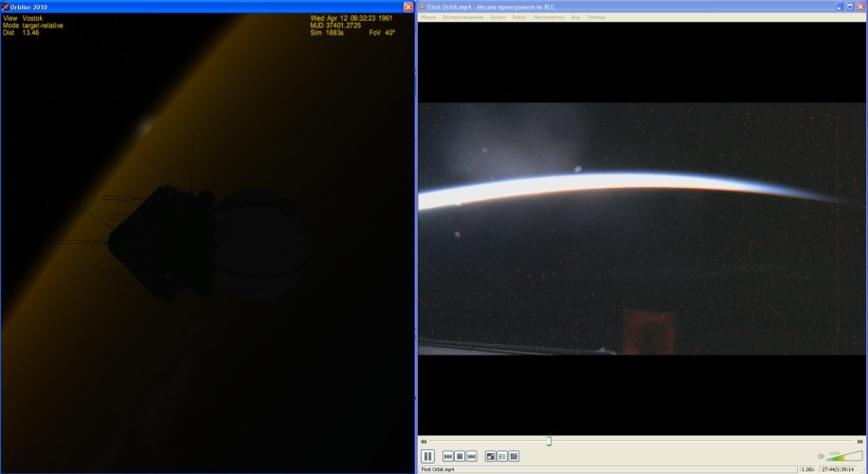The image size is (868, 474).
Task: Close the VLC media player window
Action: point(860,7)
